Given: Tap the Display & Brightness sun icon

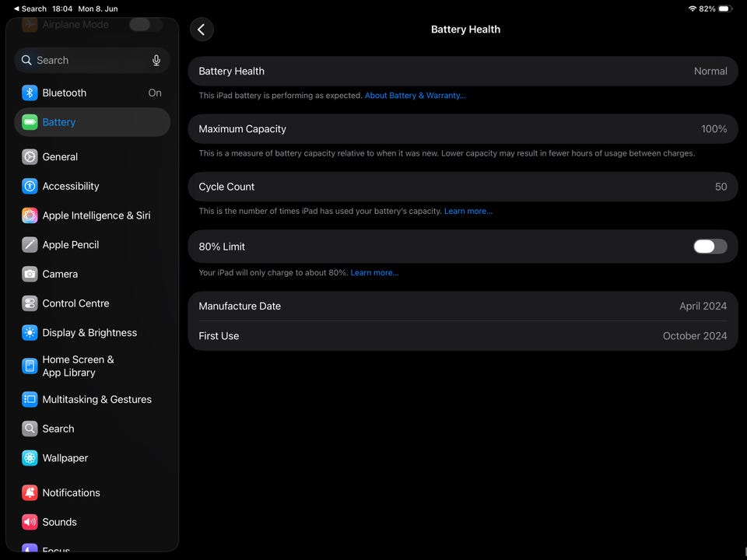Looking at the screenshot, I should [30, 333].
